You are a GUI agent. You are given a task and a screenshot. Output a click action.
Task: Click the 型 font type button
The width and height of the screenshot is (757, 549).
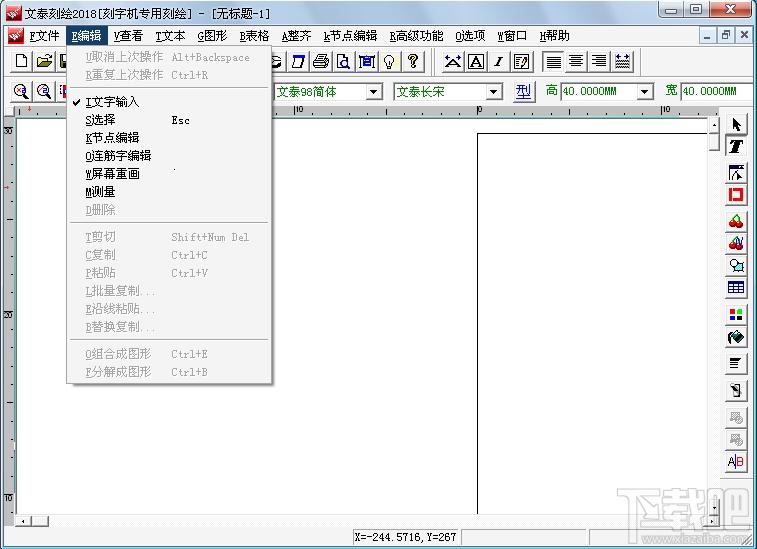click(523, 91)
